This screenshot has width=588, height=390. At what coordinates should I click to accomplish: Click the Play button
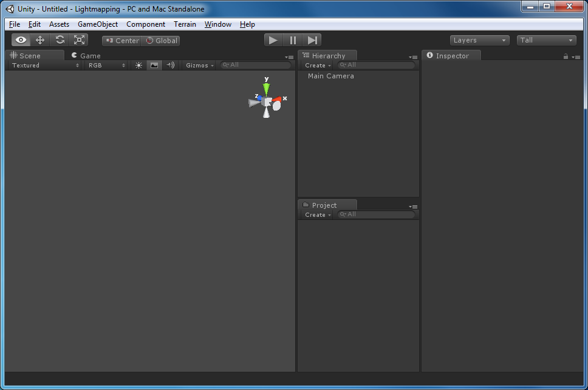click(273, 40)
